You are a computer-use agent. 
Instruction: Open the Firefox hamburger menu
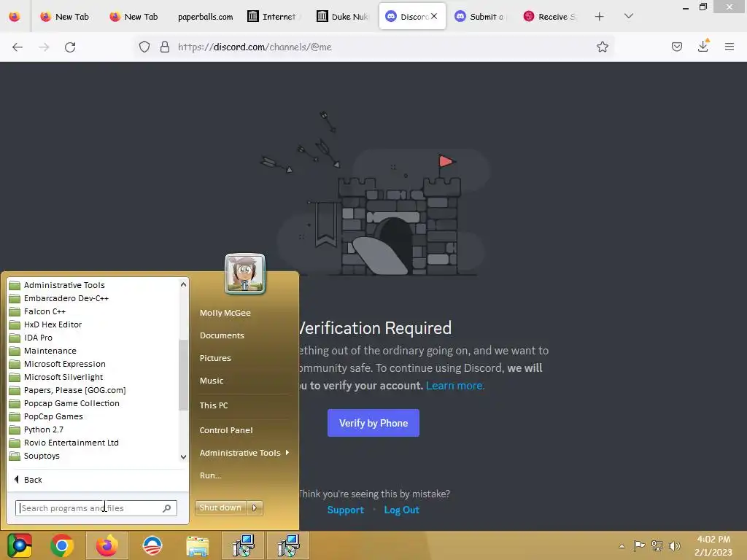(729, 47)
